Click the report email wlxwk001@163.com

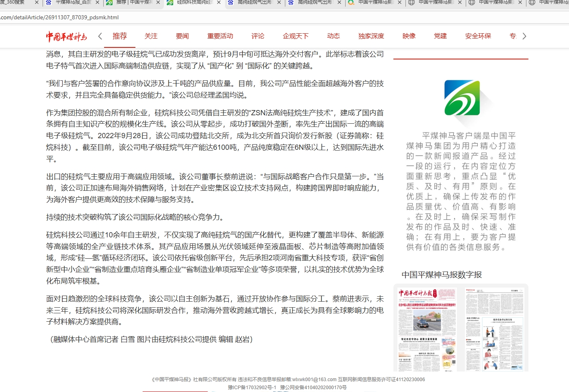tap(314, 380)
